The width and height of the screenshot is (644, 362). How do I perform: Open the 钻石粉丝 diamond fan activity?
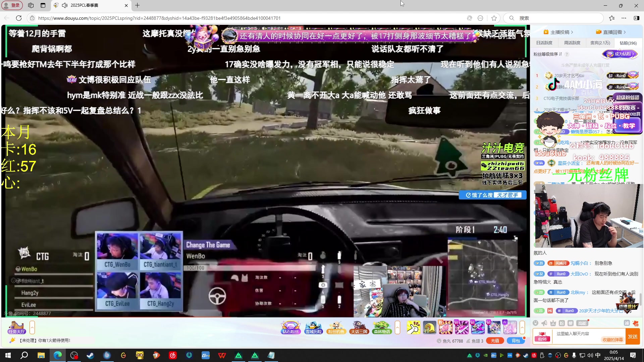tap(290, 327)
